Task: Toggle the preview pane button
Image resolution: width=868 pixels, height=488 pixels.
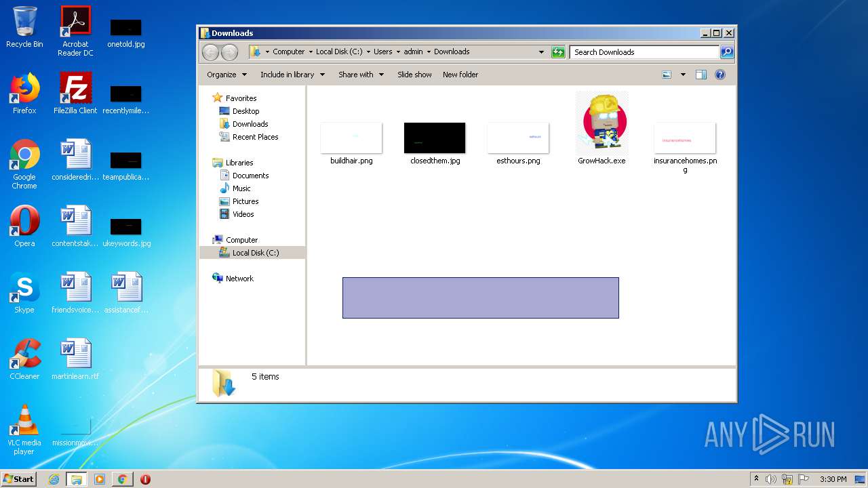Action: pyautogui.click(x=701, y=75)
